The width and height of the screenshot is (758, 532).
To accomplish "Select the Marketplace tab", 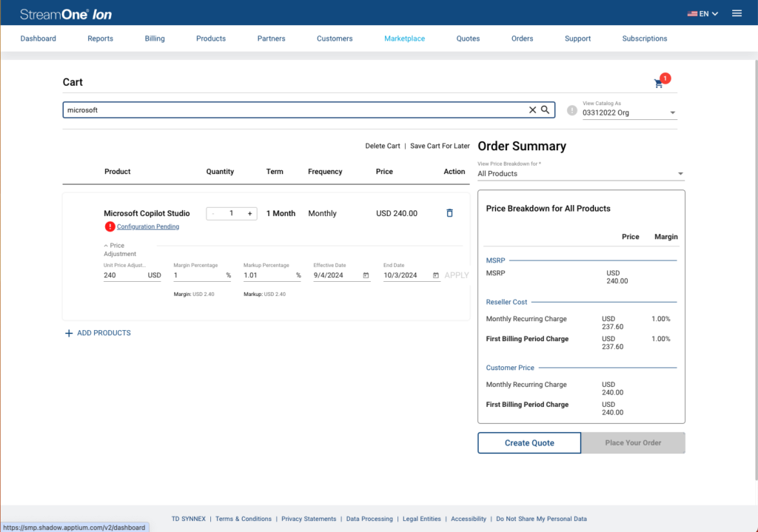I will (405, 38).
